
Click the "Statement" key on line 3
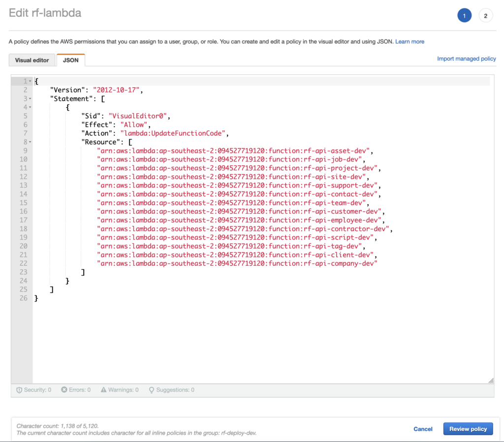coord(71,98)
